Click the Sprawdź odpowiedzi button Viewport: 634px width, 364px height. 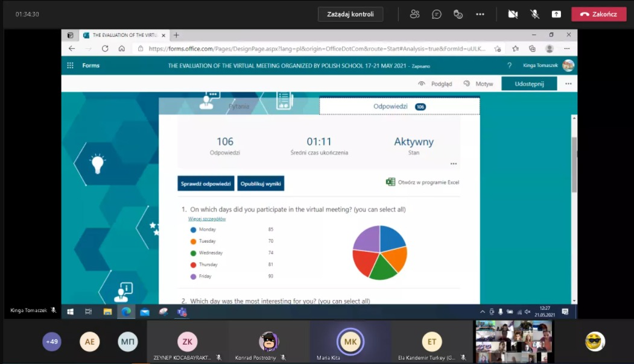206,183
